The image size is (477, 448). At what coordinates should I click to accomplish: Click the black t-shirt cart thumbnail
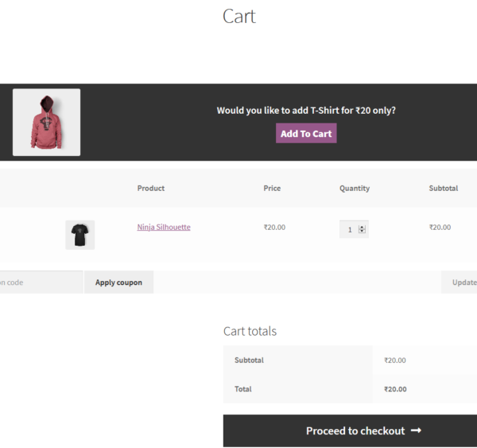coord(80,235)
